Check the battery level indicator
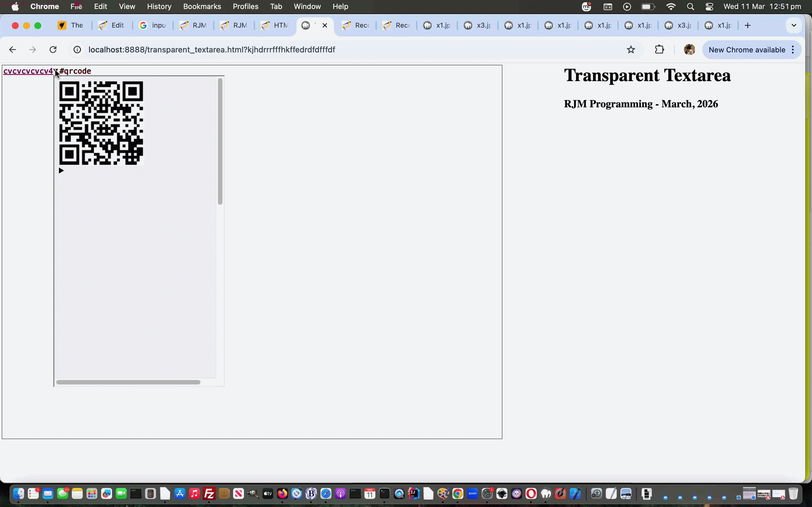The image size is (812, 507). point(648,6)
